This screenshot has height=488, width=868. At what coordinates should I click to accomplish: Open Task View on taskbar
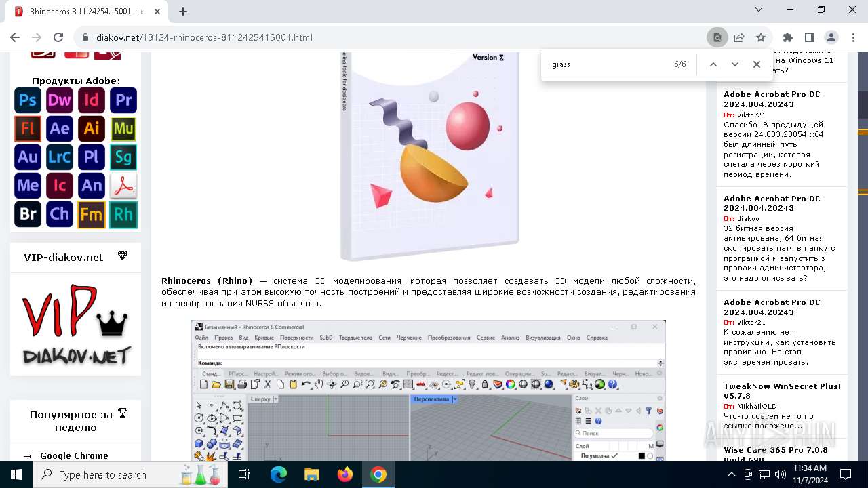(244, 474)
